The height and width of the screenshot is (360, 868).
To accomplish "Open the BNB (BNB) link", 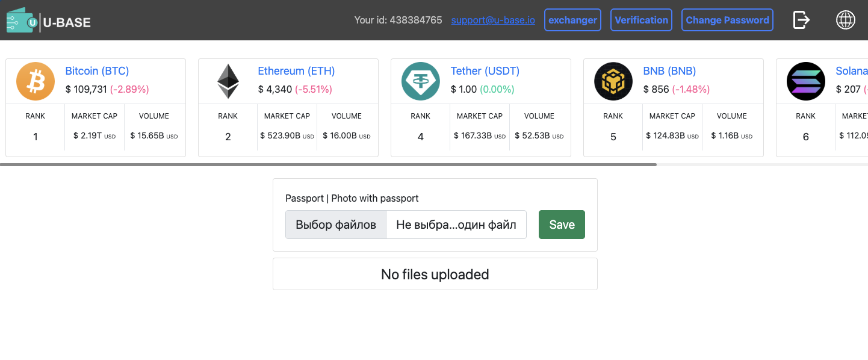I will click(669, 71).
